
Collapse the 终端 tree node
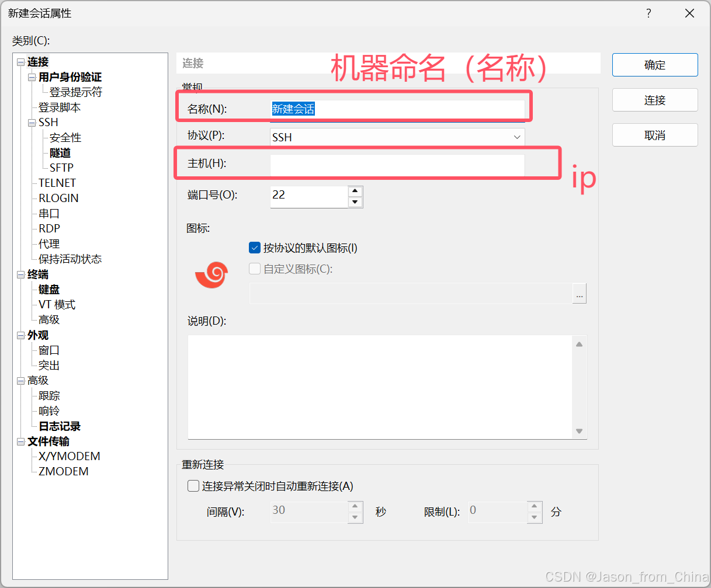[x=21, y=274]
